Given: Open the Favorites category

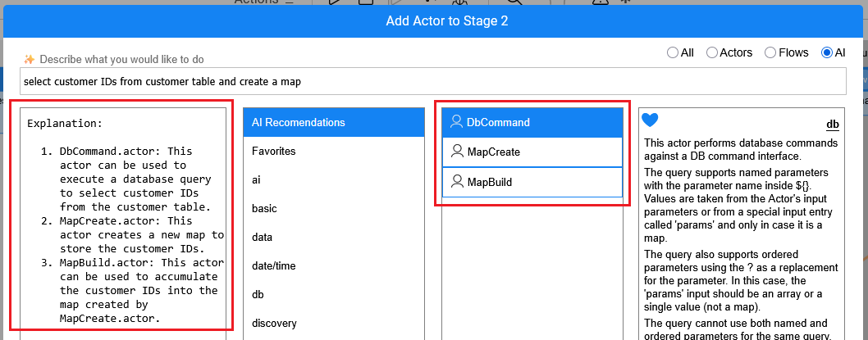Looking at the screenshot, I should coord(274,152).
